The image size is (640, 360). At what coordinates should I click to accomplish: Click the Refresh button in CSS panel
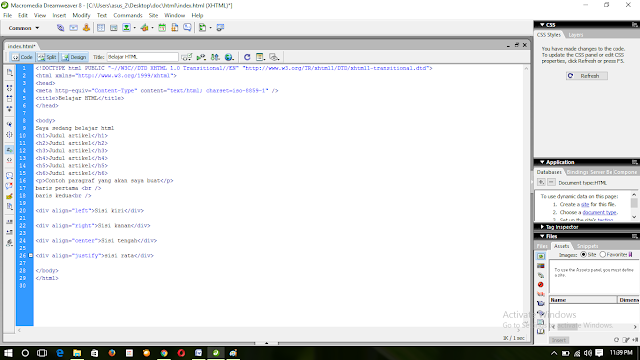(587, 76)
